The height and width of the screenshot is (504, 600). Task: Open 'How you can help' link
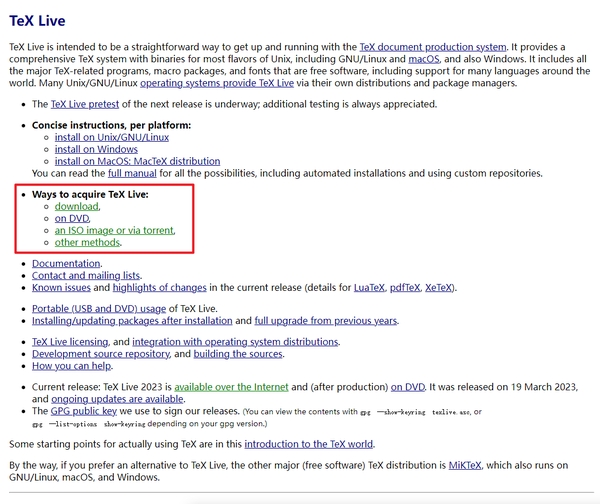72,366
